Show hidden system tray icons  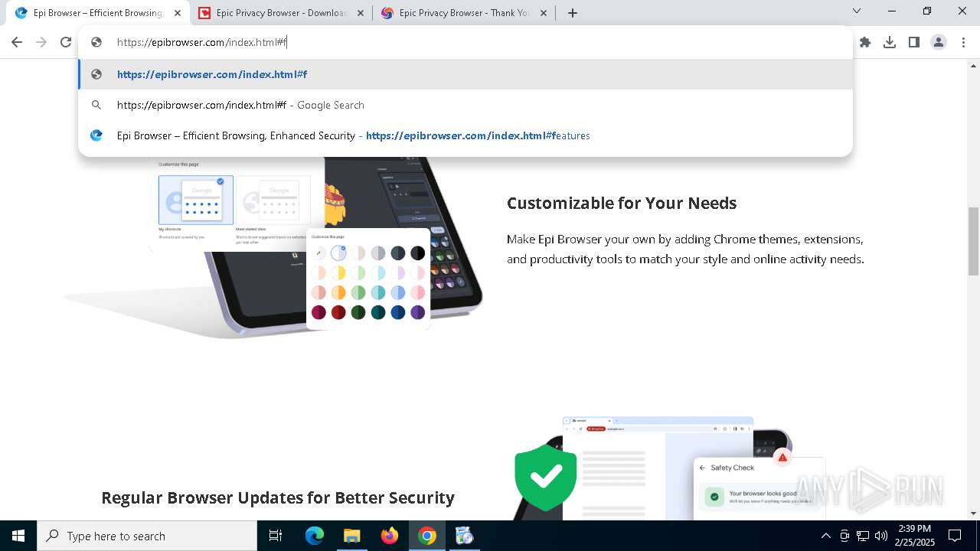pyautogui.click(x=826, y=536)
